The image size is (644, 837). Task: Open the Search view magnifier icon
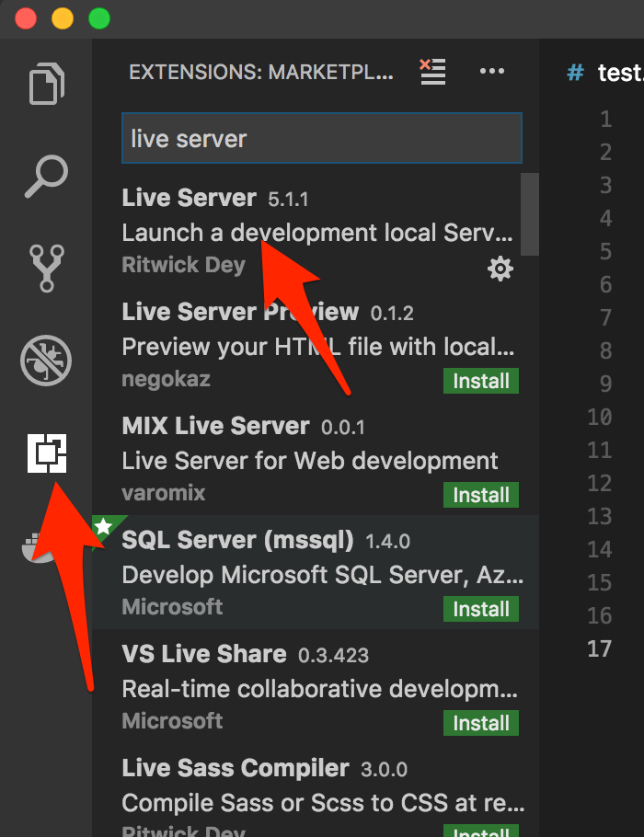coord(46,177)
